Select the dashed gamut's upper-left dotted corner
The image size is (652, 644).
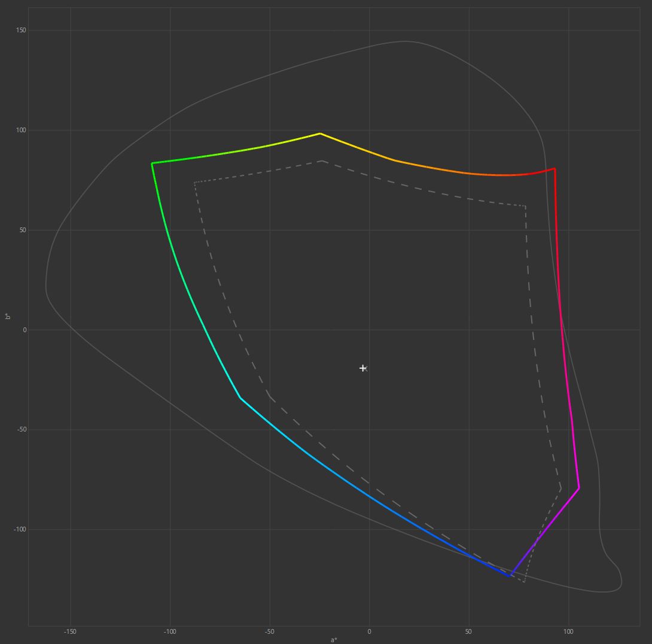click(x=195, y=183)
